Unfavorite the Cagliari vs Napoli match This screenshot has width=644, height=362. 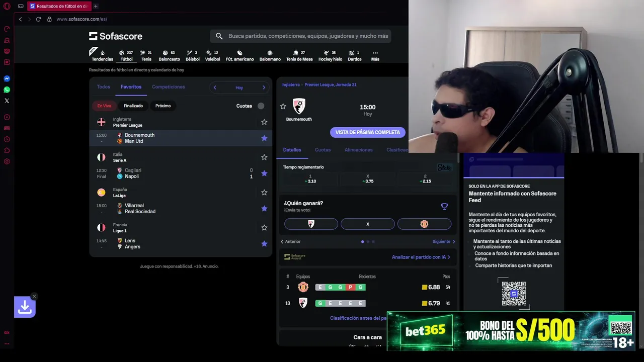[x=264, y=173]
